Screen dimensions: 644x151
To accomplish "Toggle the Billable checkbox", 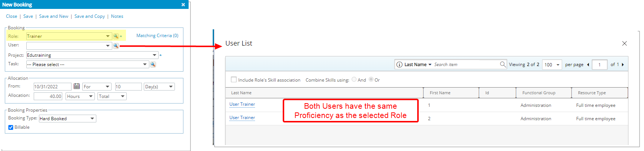I will click(11, 127).
